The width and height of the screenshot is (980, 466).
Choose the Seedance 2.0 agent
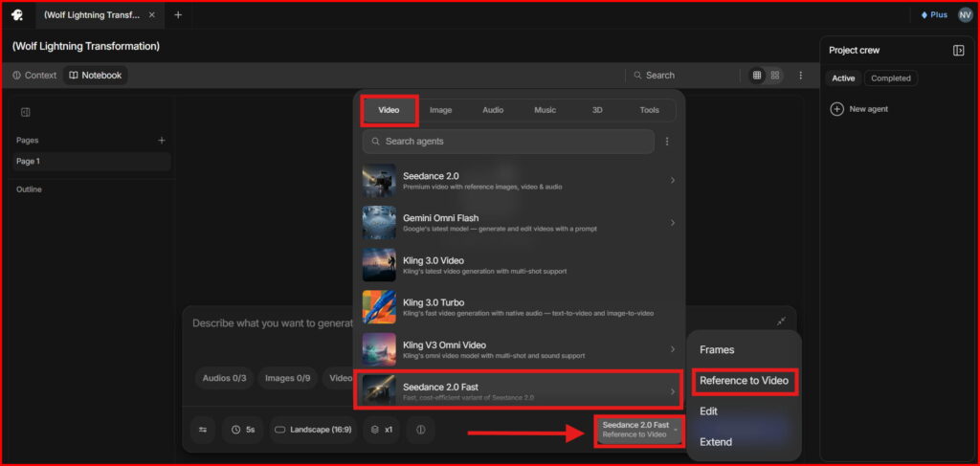click(520, 181)
